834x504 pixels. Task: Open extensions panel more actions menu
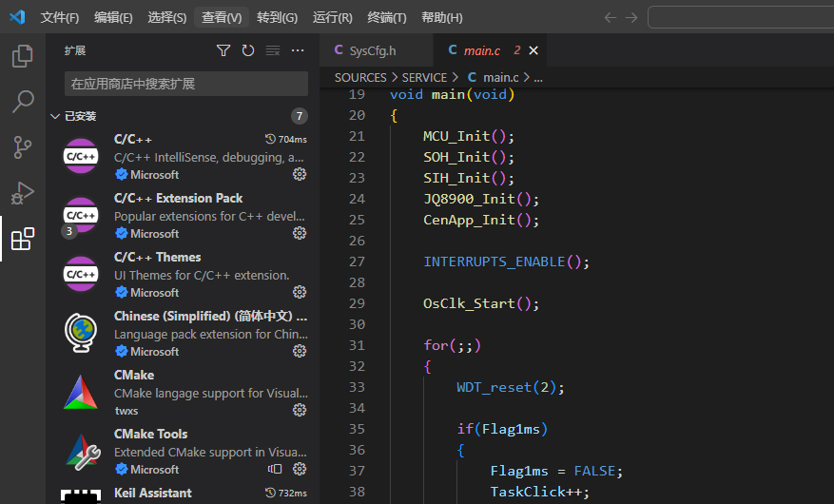(298, 50)
